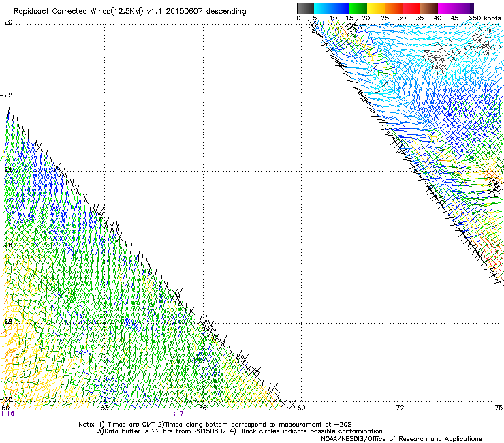
Task: Click longitude axis label '63'
Action: 104,408
